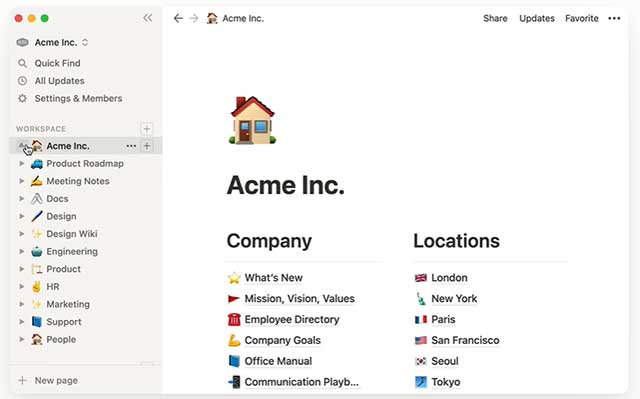Click the Support blue book icon
640x399 pixels.
pyautogui.click(x=37, y=321)
